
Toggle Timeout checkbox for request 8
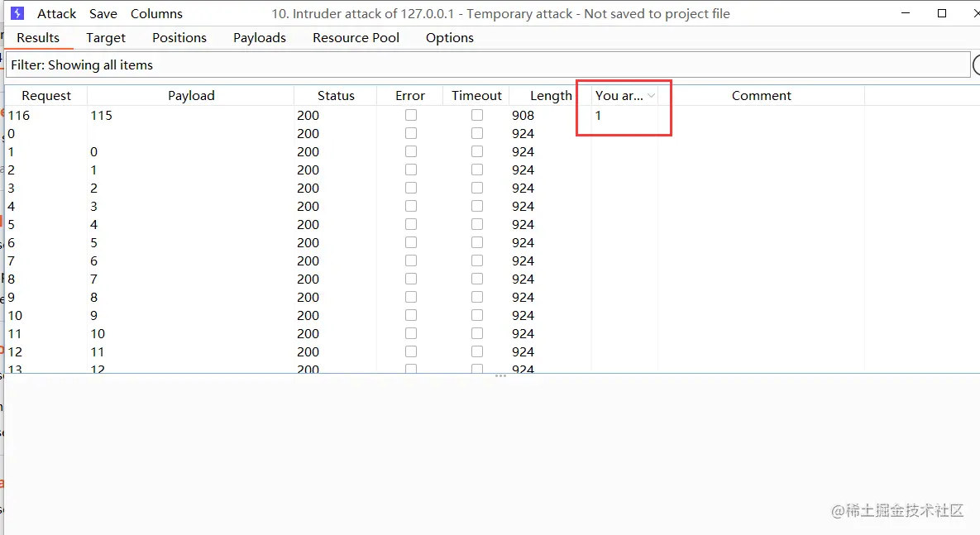(477, 279)
